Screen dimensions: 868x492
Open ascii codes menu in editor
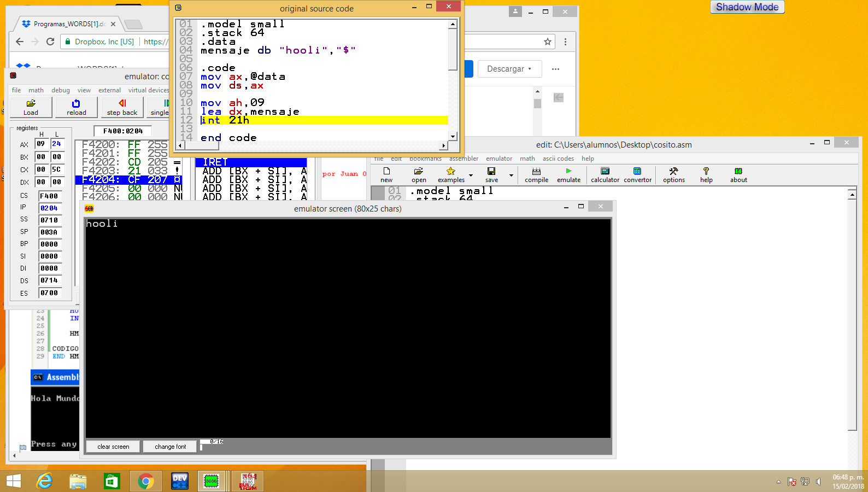pos(558,159)
